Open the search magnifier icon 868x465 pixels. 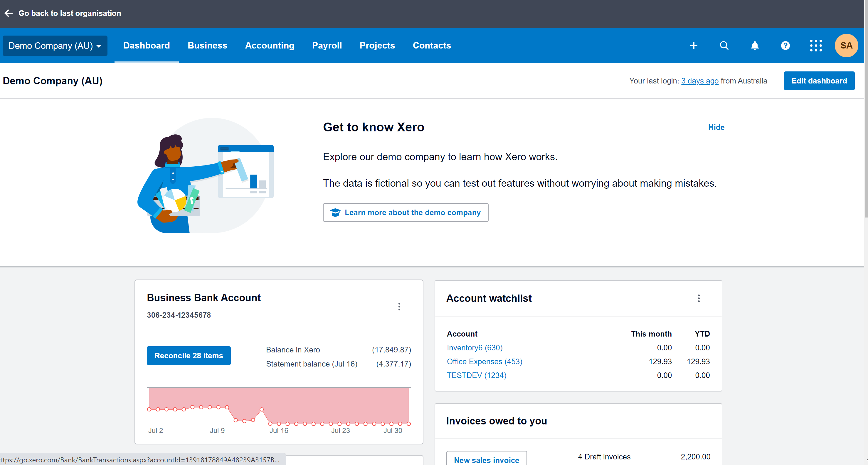tap(724, 46)
